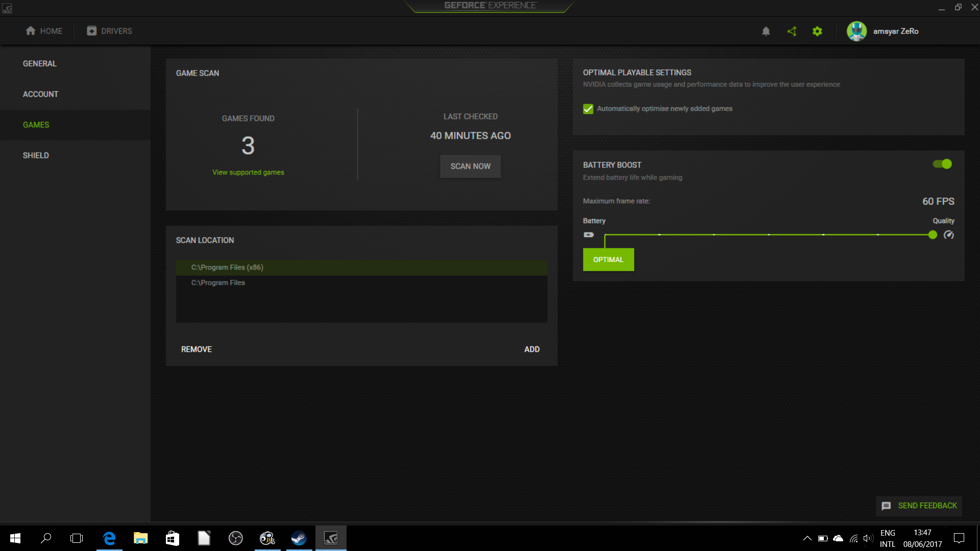Image resolution: width=980 pixels, height=551 pixels.
Task: Open the notifications bell icon
Action: click(766, 31)
